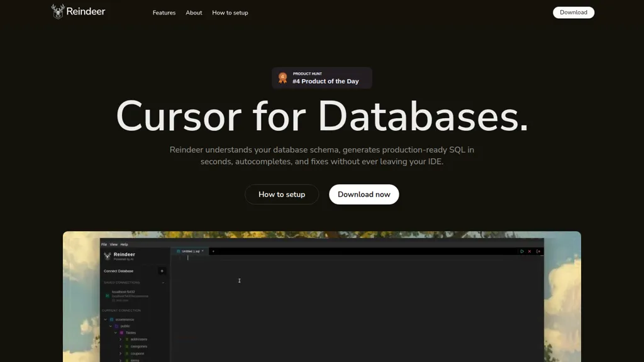The width and height of the screenshot is (644, 362).
Task: Click the green addresses table icon
Action: (127, 339)
